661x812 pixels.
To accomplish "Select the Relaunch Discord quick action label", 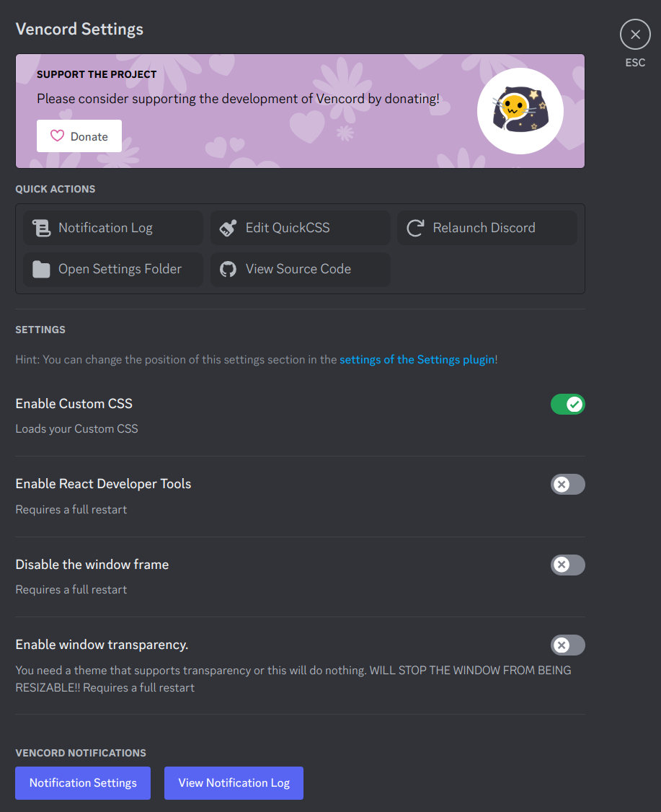I will click(x=484, y=228).
